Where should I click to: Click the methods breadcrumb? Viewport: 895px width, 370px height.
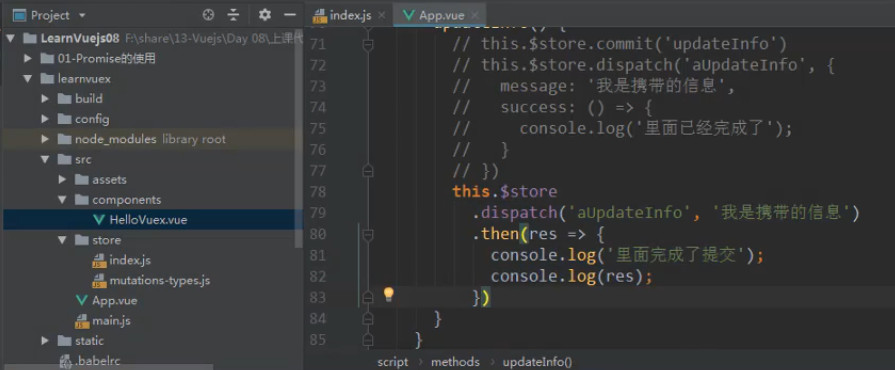tap(455, 362)
